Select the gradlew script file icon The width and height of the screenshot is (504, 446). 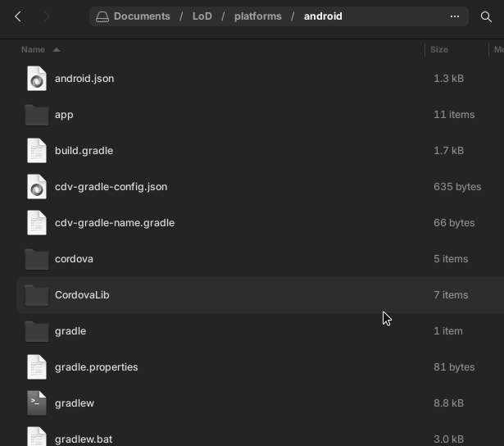click(37, 403)
